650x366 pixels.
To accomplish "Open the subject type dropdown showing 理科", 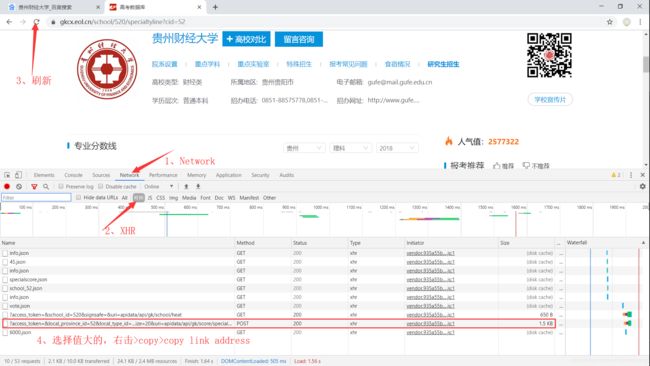I will point(350,148).
